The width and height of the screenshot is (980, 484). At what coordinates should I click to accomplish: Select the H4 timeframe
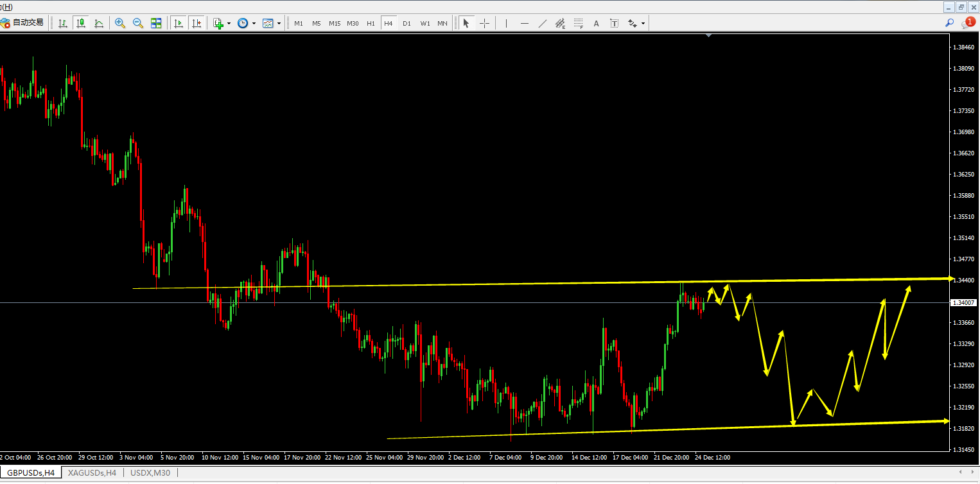(x=389, y=23)
